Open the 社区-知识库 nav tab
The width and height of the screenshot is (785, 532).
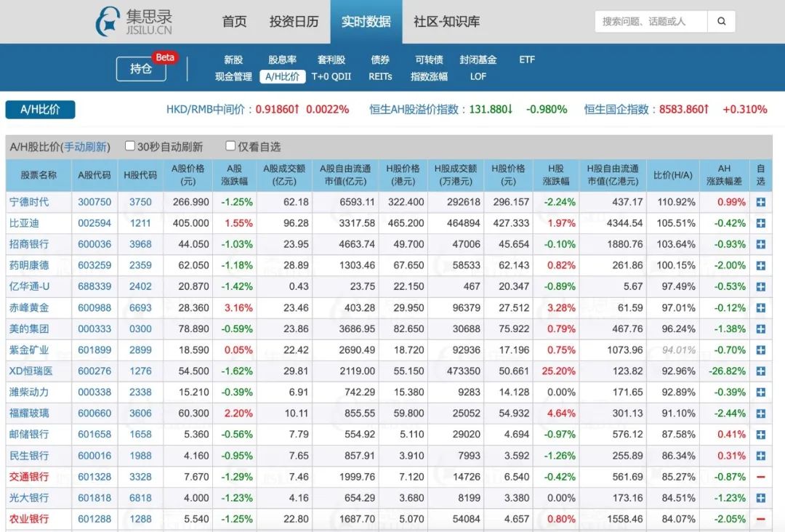446,22
